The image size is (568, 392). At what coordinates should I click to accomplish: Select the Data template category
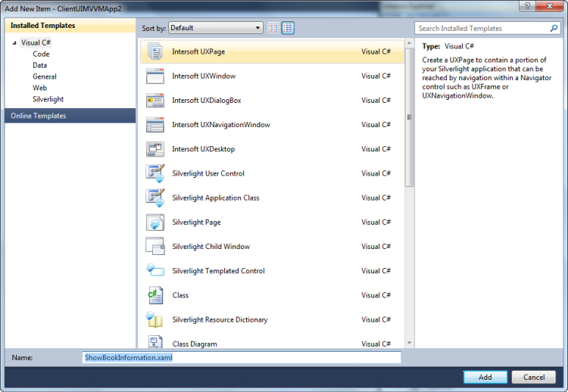tap(40, 65)
